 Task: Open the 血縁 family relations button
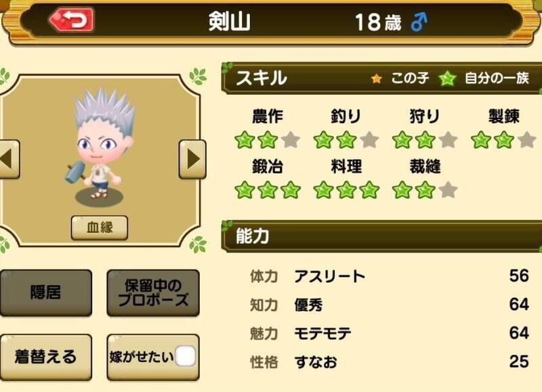tap(99, 227)
